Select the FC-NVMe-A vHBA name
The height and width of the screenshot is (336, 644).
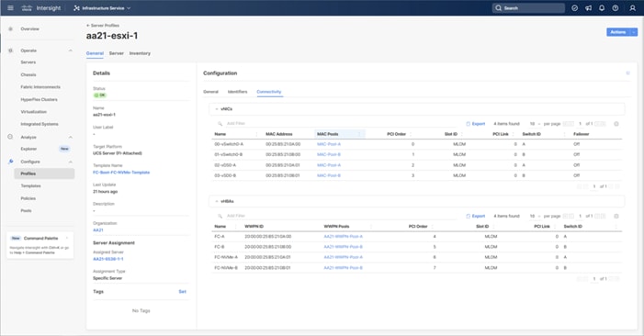pyautogui.click(x=226, y=257)
